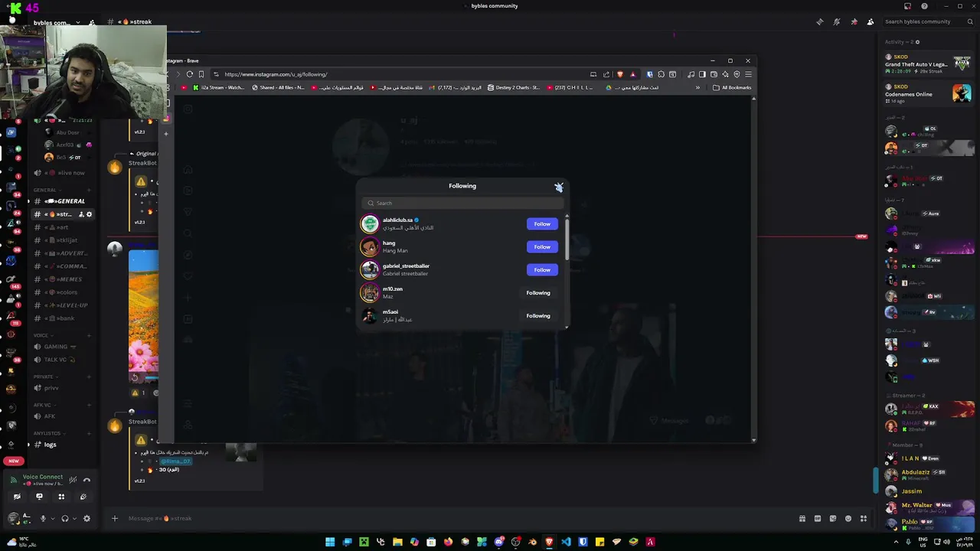Open Discord inbox icon

[908, 6]
